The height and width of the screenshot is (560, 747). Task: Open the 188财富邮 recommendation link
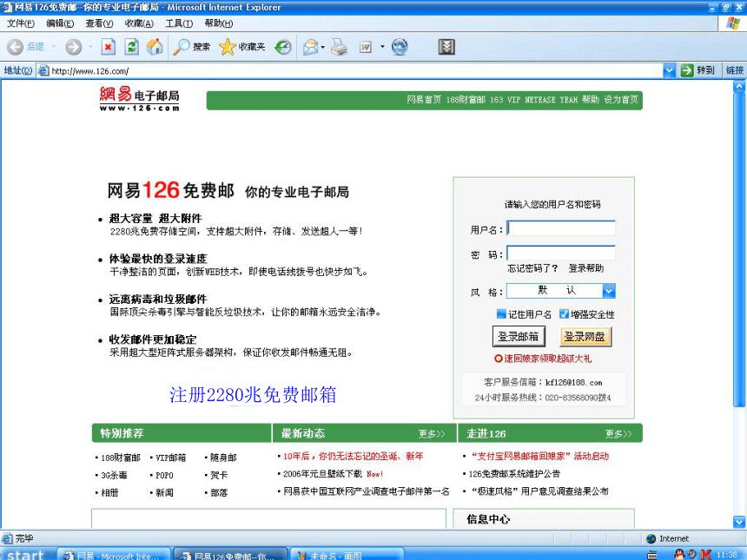[x=121, y=458]
